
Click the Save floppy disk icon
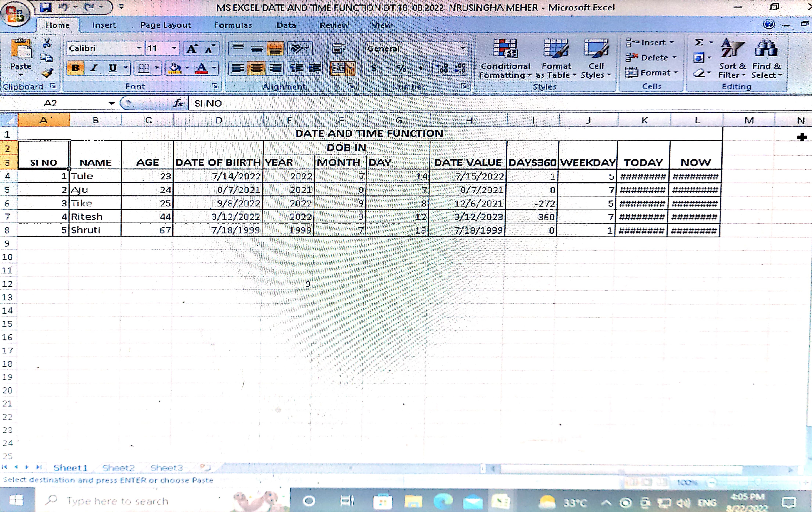point(46,7)
